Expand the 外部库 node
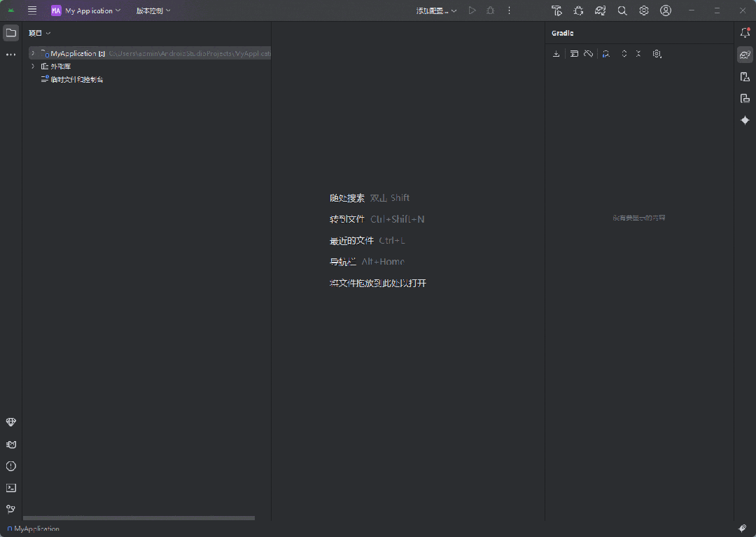Image resolution: width=756 pixels, height=537 pixels. [x=32, y=66]
